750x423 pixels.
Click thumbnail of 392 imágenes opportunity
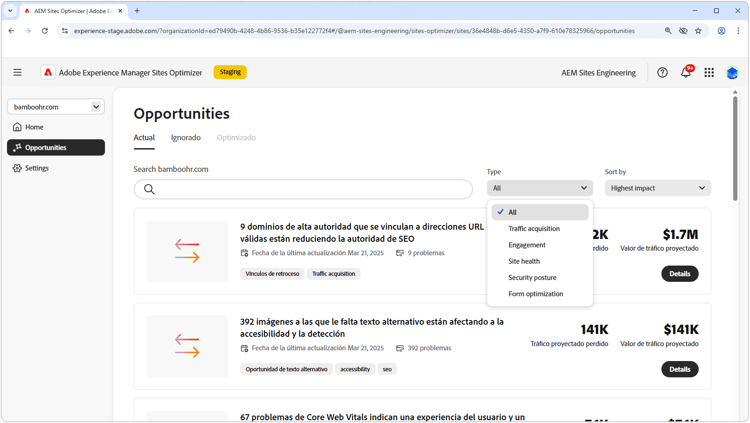pos(187,346)
